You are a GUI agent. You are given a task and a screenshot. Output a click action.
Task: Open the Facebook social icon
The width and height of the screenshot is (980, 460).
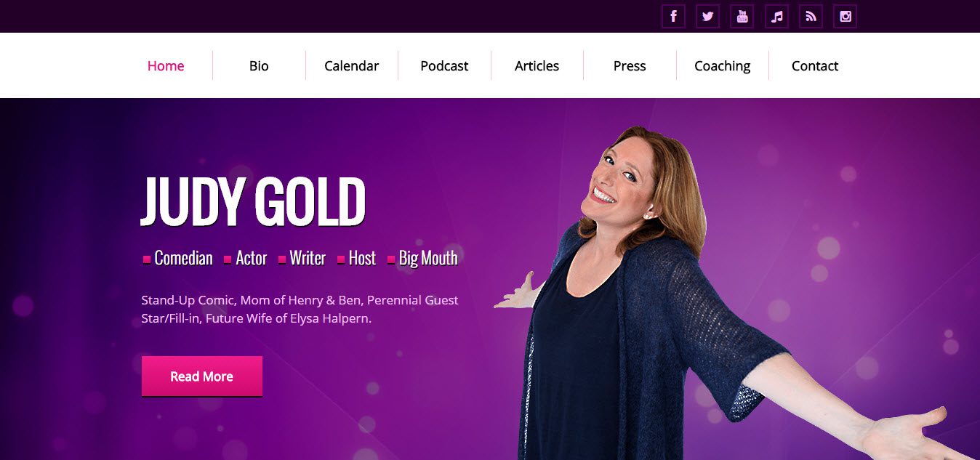click(673, 16)
